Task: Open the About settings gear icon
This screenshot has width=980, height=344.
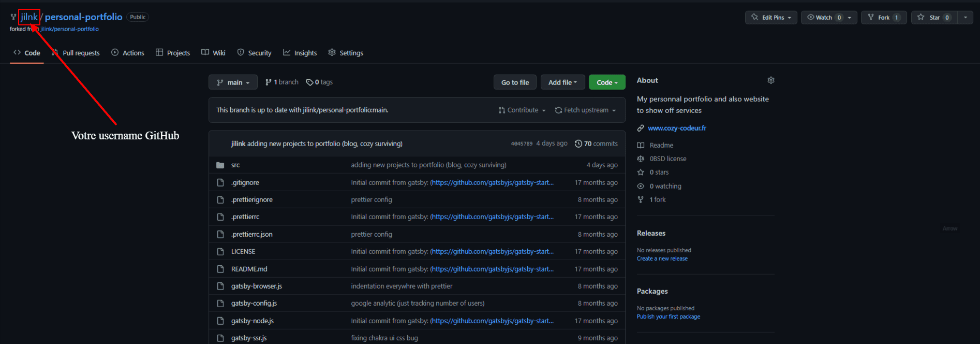Action: coord(771,80)
